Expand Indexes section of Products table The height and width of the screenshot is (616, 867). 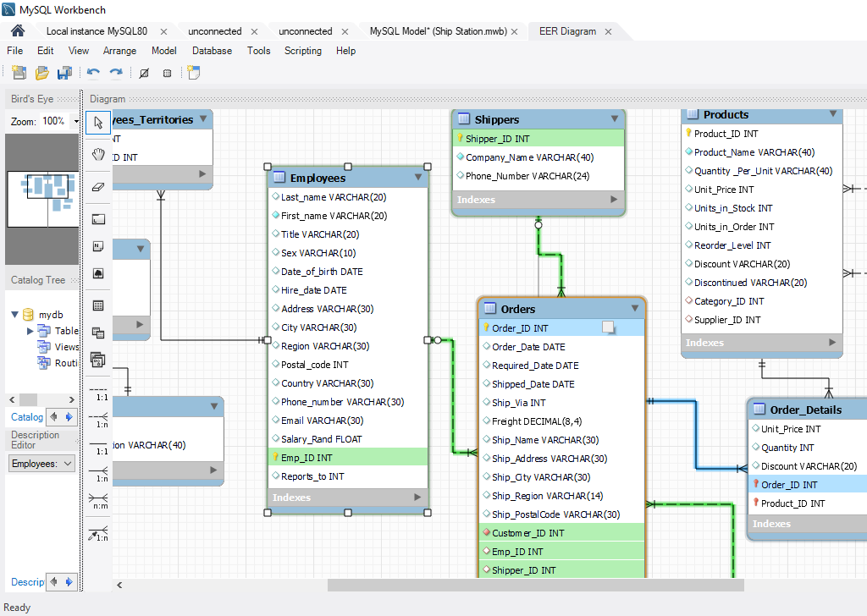tap(832, 343)
